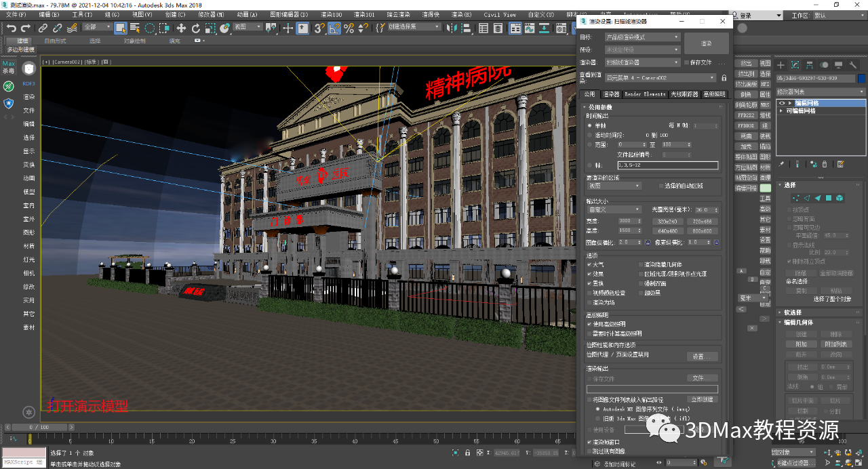
Task: Open the 渲染器 dropdown in render setup
Action: (x=642, y=62)
